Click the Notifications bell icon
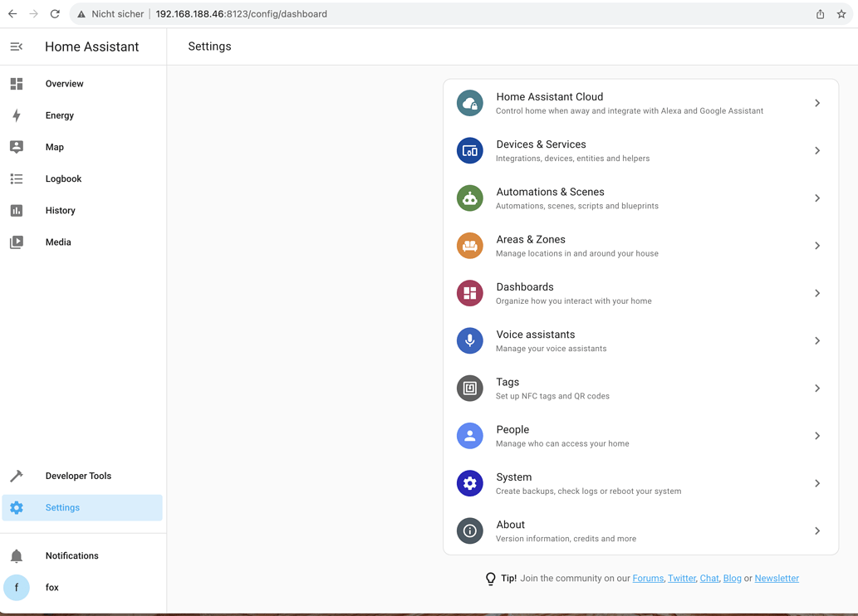This screenshot has height=616, width=858. 17,555
